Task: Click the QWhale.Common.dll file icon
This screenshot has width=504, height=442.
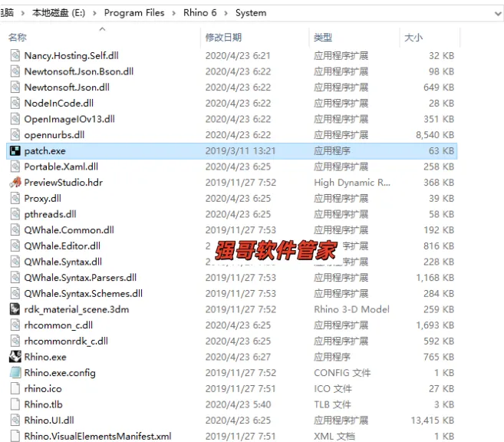Action: tap(15, 230)
